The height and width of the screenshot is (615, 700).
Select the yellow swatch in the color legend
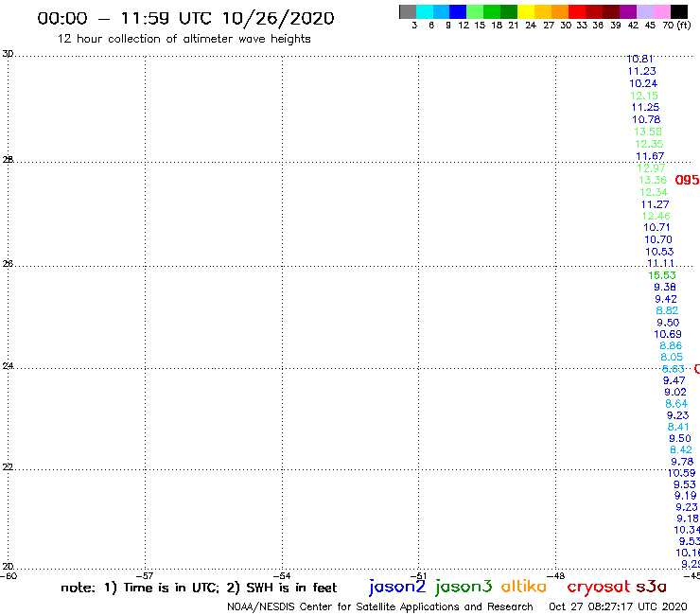coord(526,11)
